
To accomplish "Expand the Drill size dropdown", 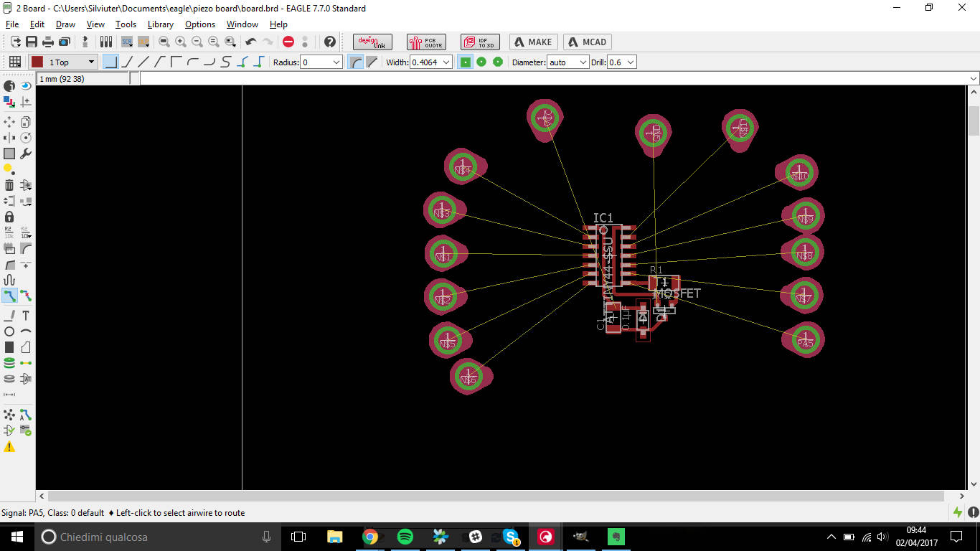I will click(631, 62).
